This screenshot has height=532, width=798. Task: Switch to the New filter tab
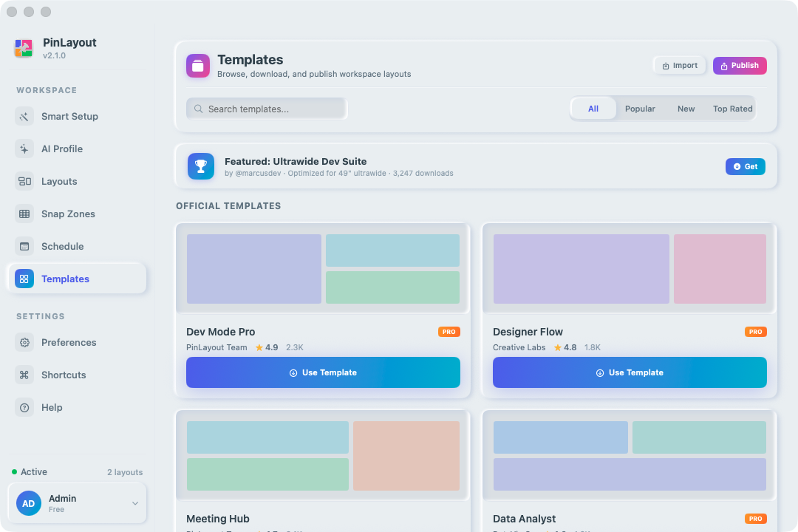686,109
